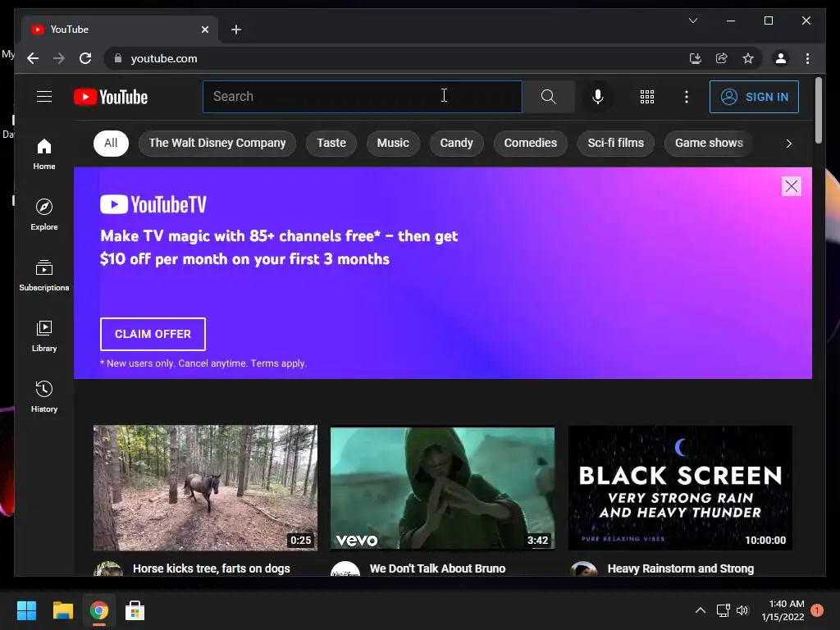View site info via the lock icon

tap(118, 58)
